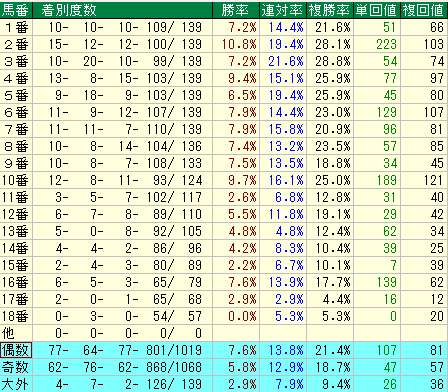Viewport: 448px width, 392px height.
Task: Select the 3番 row label
Action: pos(16,61)
